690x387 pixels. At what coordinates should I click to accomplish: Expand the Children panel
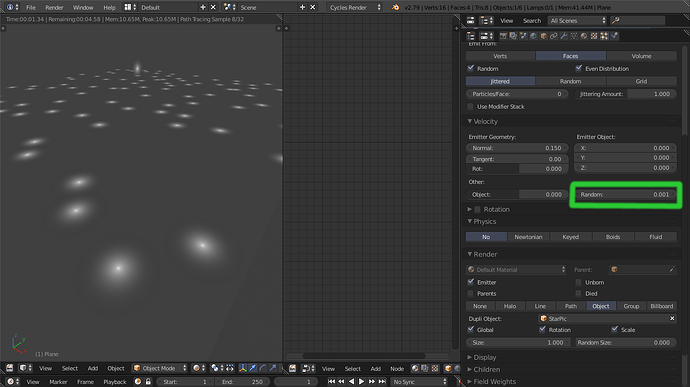pos(470,369)
